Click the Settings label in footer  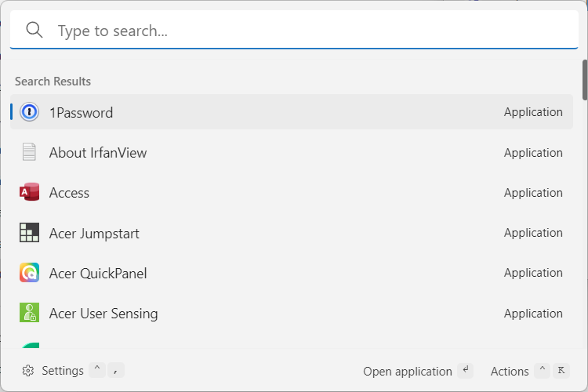[x=63, y=371]
